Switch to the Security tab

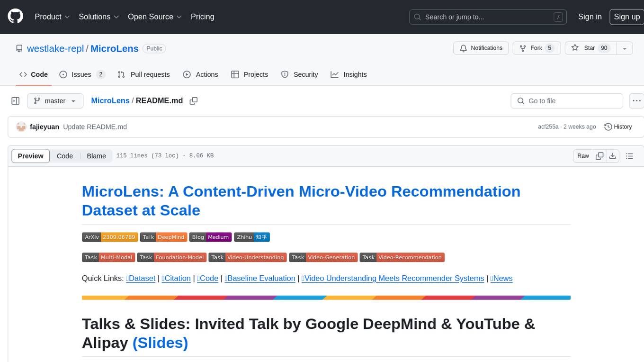point(299,74)
